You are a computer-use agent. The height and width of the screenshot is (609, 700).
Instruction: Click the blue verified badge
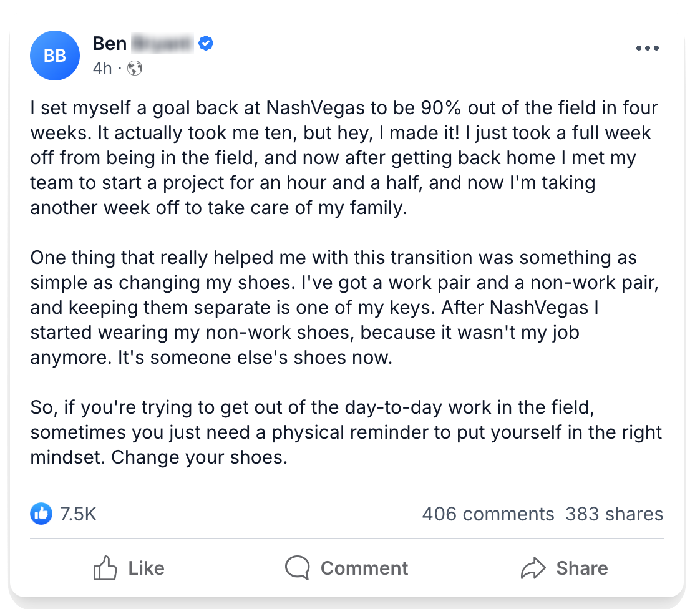pos(207,44)
